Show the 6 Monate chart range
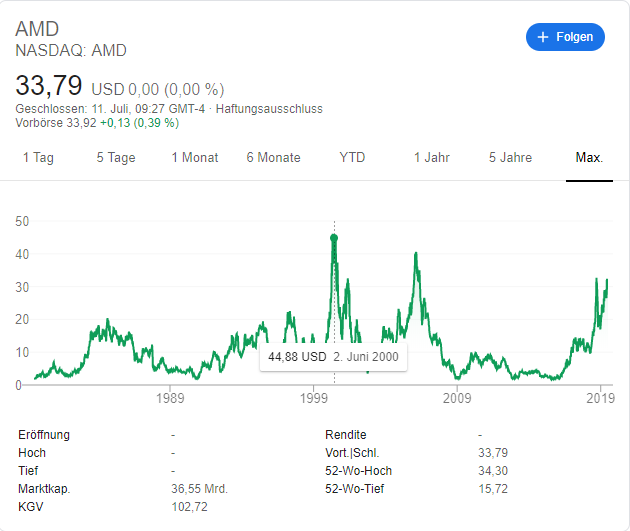 pos(274,157)
